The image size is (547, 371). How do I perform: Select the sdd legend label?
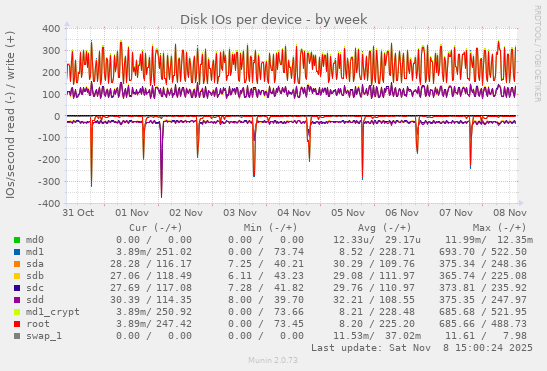35,300
